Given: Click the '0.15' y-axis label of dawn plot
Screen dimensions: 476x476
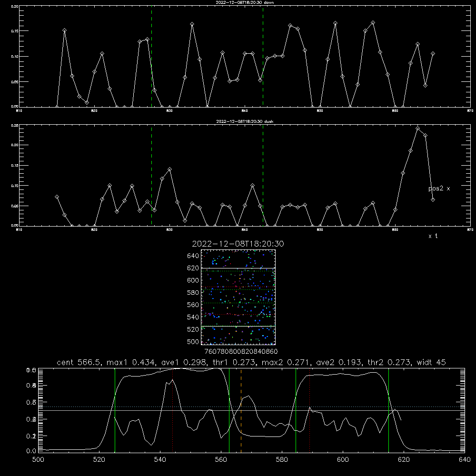Looking at the screenshot, I should [15, 31].
